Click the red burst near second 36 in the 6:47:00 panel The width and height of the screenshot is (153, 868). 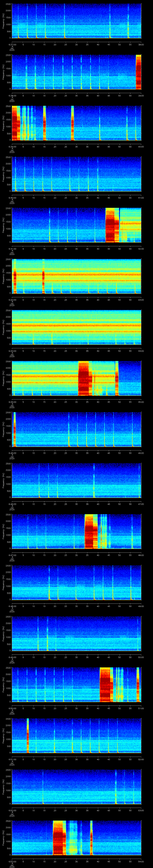tap(91, 531)
